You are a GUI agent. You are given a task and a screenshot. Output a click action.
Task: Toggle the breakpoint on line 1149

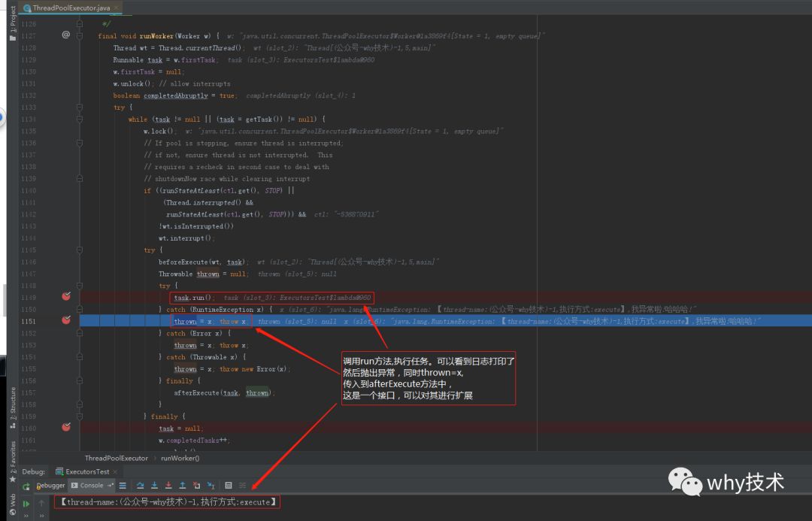click(x=66, y=296)
